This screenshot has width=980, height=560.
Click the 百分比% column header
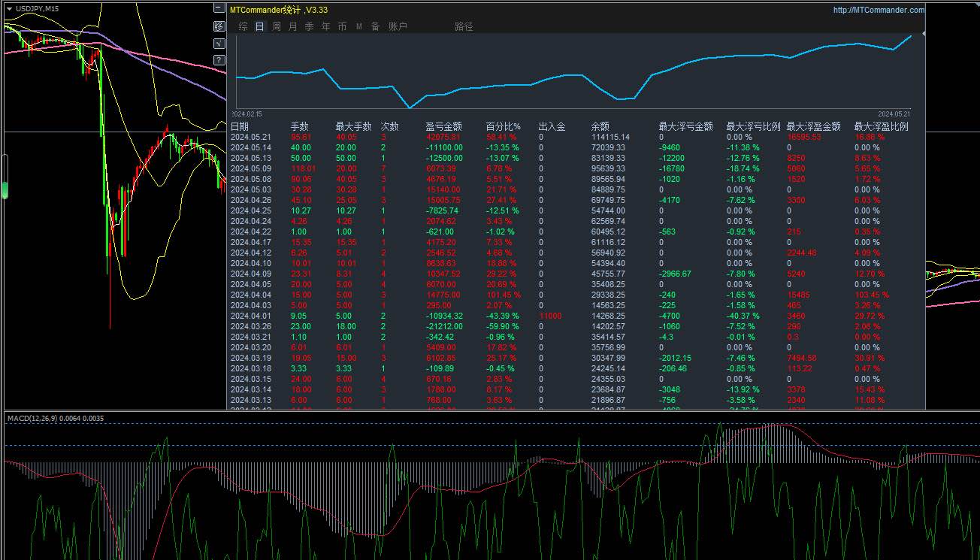[504, 126]
